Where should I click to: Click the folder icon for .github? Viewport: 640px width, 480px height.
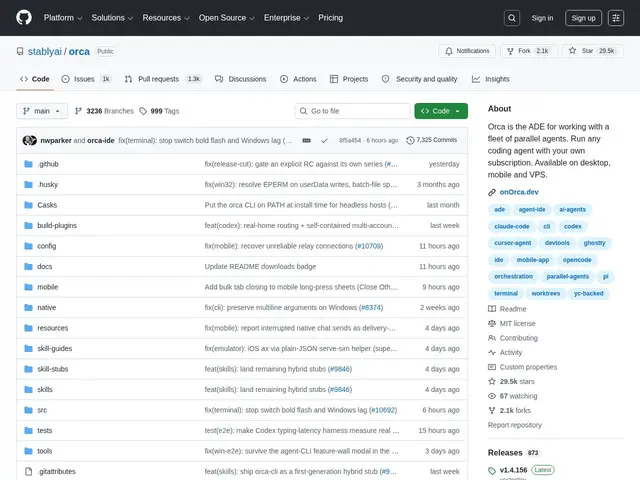pyautogui.click(x=28, y=164)
